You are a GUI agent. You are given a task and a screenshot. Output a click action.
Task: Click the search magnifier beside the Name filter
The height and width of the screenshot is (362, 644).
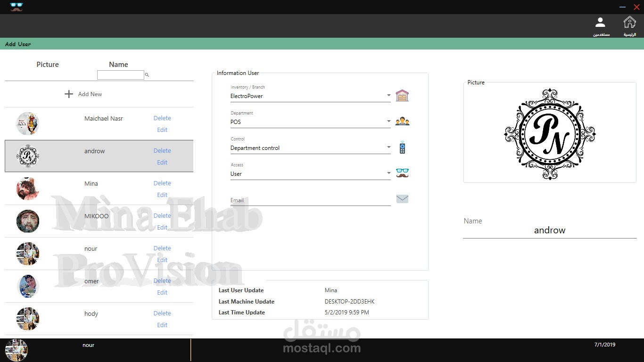147,75
